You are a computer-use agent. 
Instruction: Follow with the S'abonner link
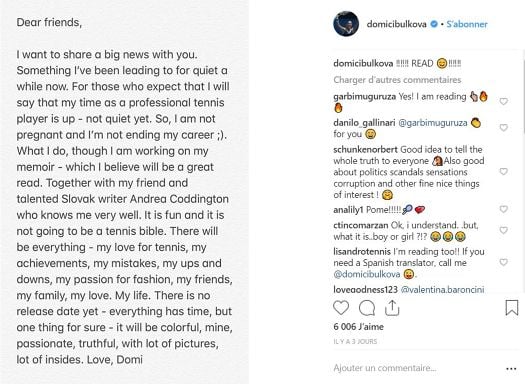[467, 24]
